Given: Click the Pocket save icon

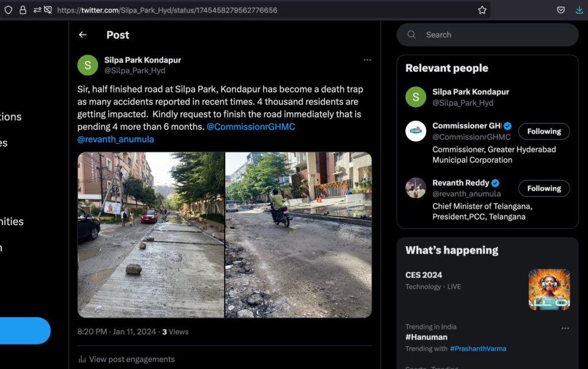Looking at the screenshot, I should 561,10.
